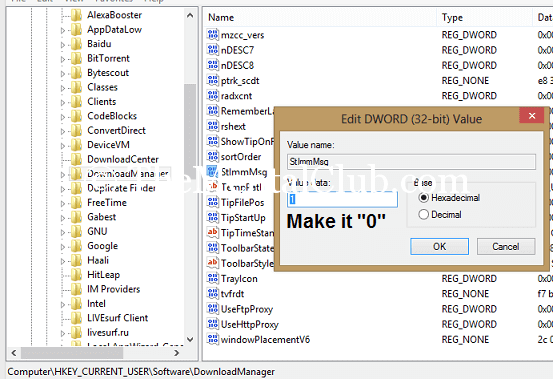The width and height of the screenshot is (553, 379).
Task: Select the UseHttpProxy value icon
Action: [x=213, y=324]
